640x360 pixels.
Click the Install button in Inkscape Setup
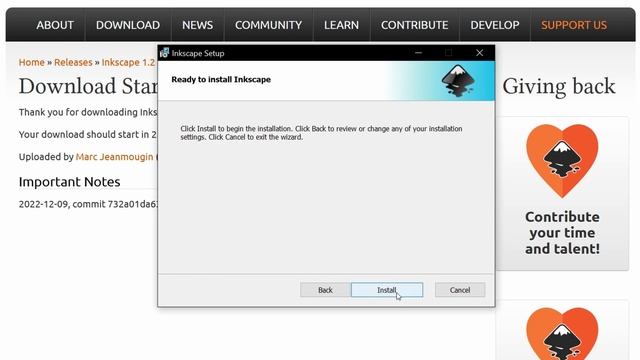tap(387, 290)
